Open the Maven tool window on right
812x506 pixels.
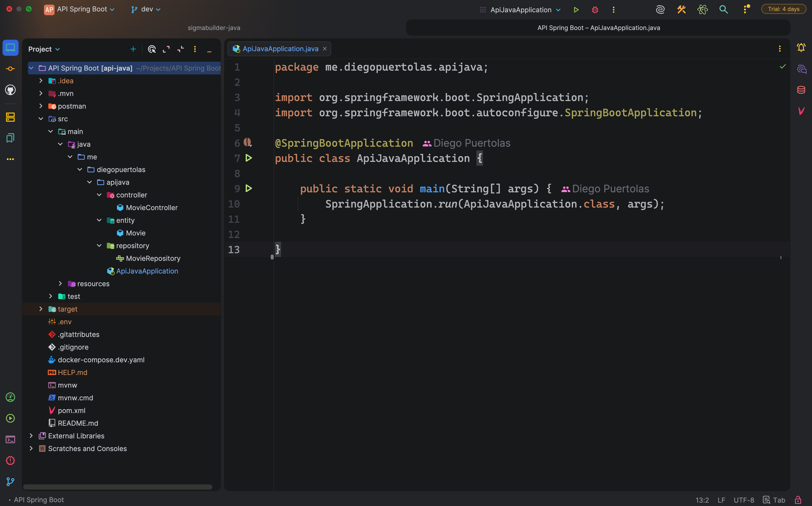801,111
